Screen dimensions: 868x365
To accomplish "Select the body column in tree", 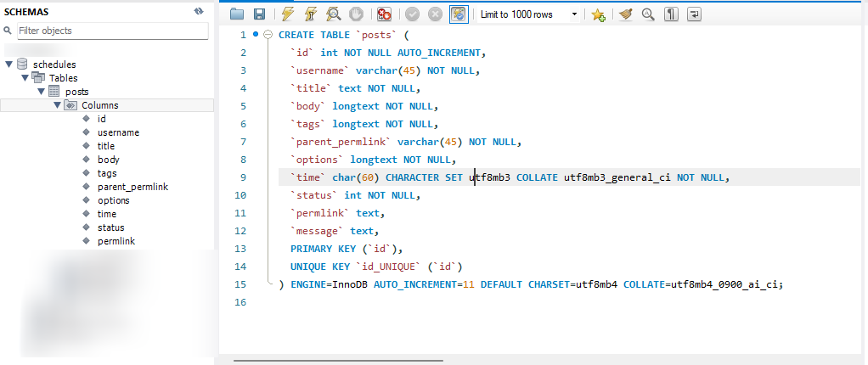I will click(x=109, y=160).
